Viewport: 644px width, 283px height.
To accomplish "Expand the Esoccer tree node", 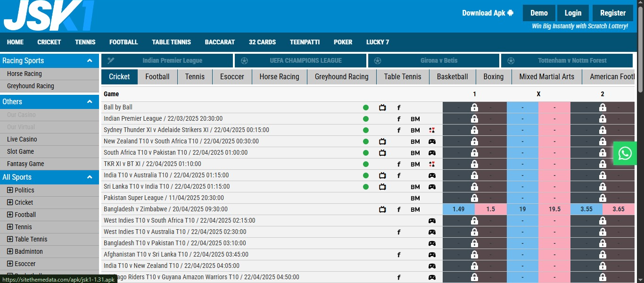I will (10, 264).
